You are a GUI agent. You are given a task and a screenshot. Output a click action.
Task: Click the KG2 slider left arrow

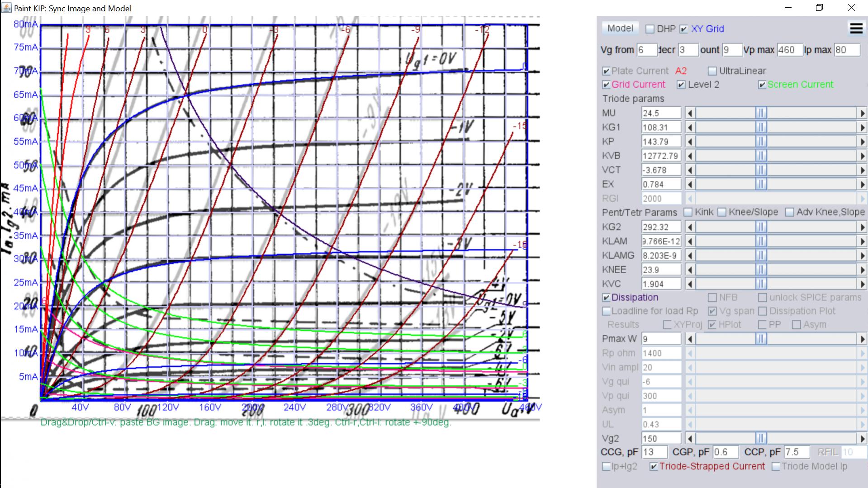pyautogui.click(x=690, y=227)
